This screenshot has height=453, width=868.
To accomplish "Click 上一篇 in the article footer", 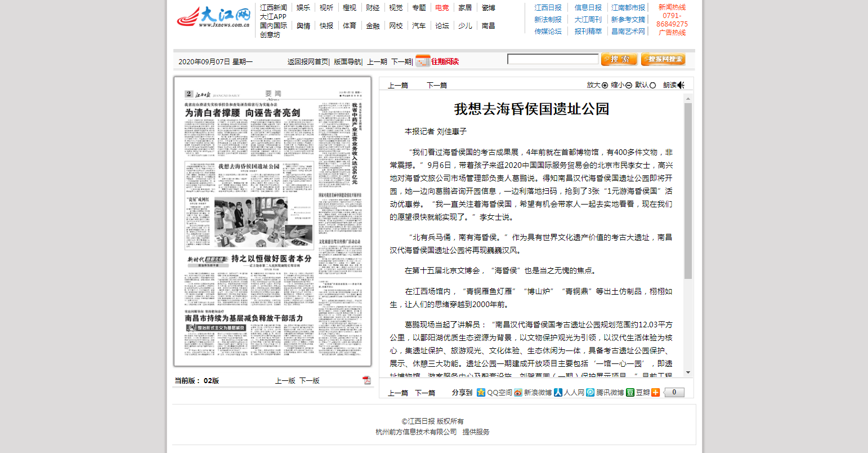I will [398, 393].
